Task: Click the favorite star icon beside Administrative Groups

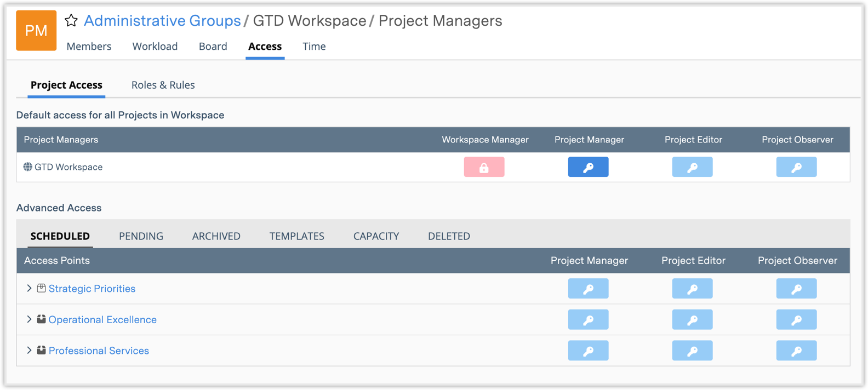Action: tap(71, 21)
